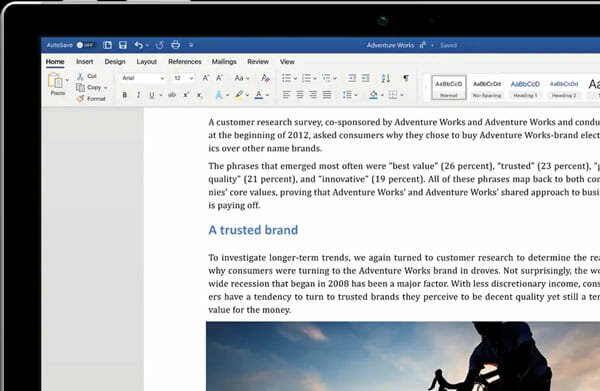Apply a bulleted list

coord(287,78)
